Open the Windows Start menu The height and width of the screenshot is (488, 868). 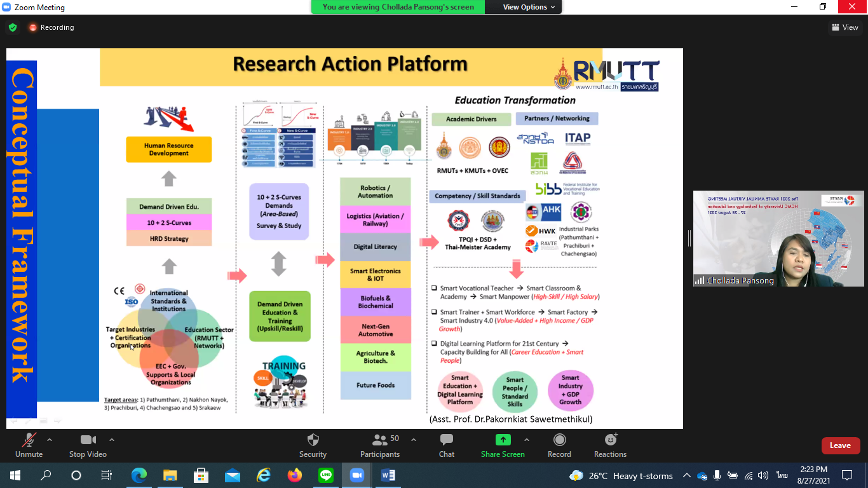pos(15,475)
